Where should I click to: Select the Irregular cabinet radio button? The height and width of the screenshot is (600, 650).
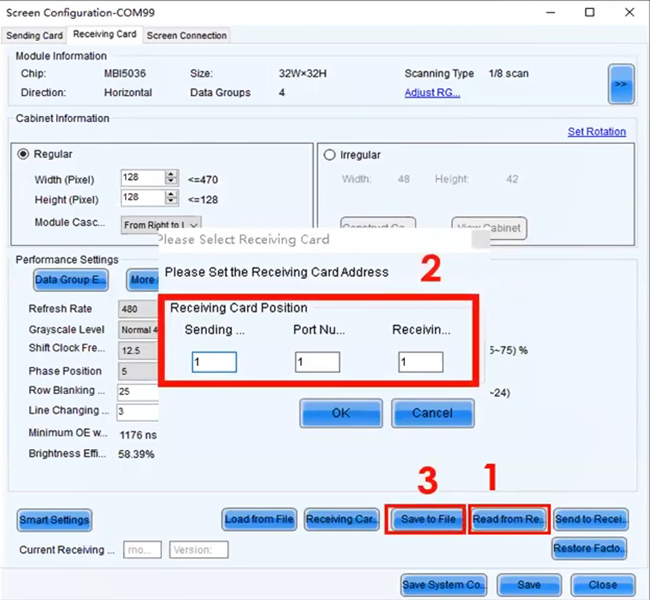[330, 155]
